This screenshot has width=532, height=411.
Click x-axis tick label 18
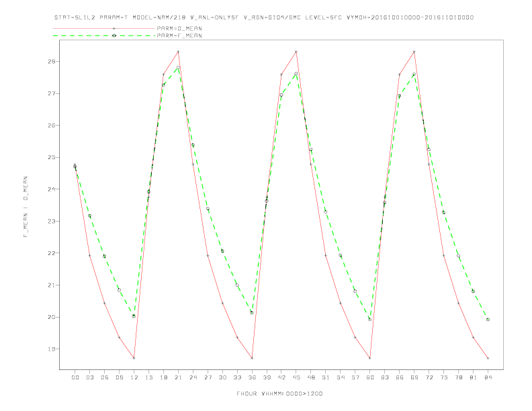tap(163, 377)
